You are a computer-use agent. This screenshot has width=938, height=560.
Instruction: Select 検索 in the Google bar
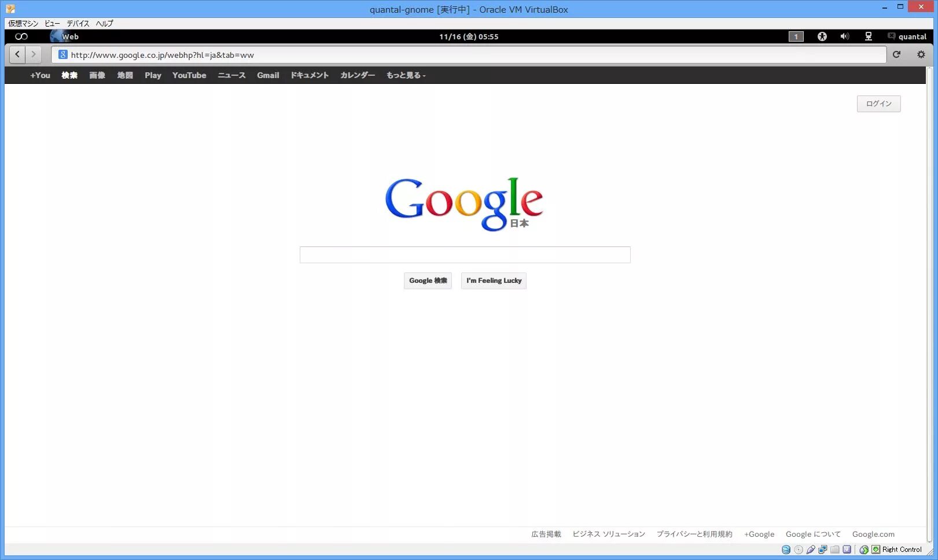pyautogui.click(x=69, y=75)
